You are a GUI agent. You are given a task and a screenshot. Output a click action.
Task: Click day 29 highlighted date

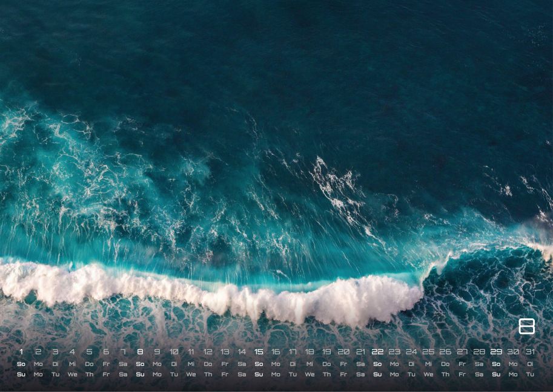pos(496,351)
